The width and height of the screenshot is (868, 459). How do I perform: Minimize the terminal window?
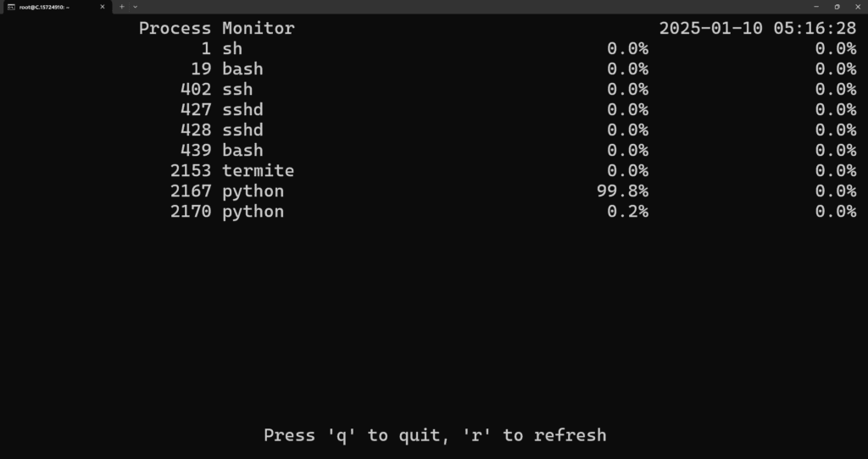click(816, 7)
